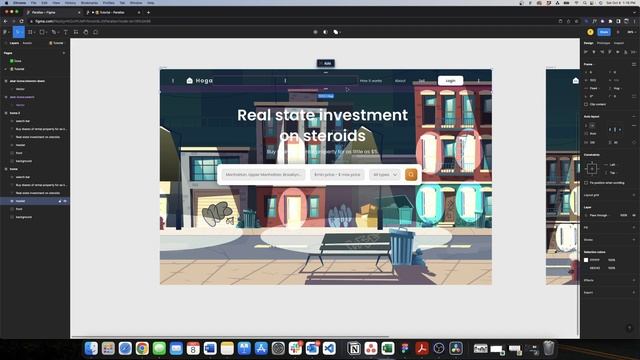Select the Move tool in Figma toolbar
Screen dimensions: 640x360
point(18,32)
